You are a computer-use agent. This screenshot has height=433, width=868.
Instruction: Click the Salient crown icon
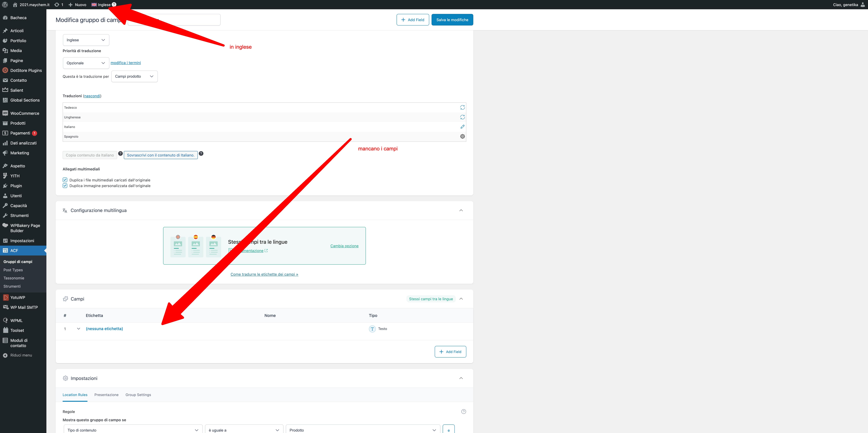point(5,90)
